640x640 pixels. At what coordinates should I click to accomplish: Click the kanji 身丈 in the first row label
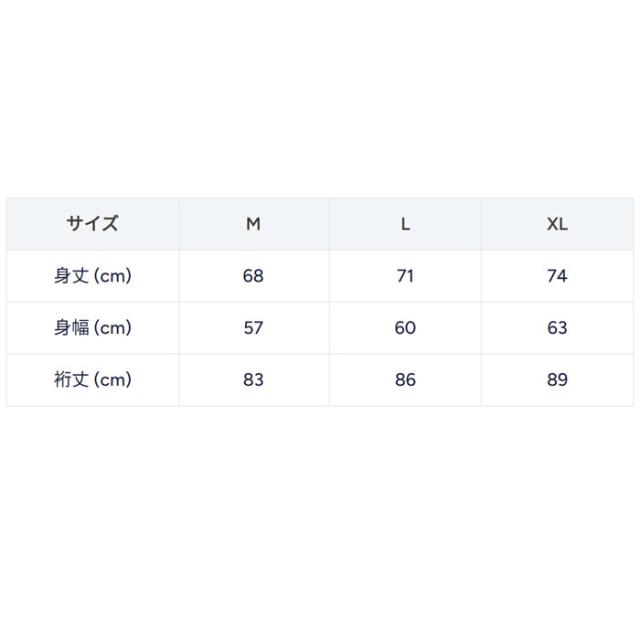[x=71, y=276]
